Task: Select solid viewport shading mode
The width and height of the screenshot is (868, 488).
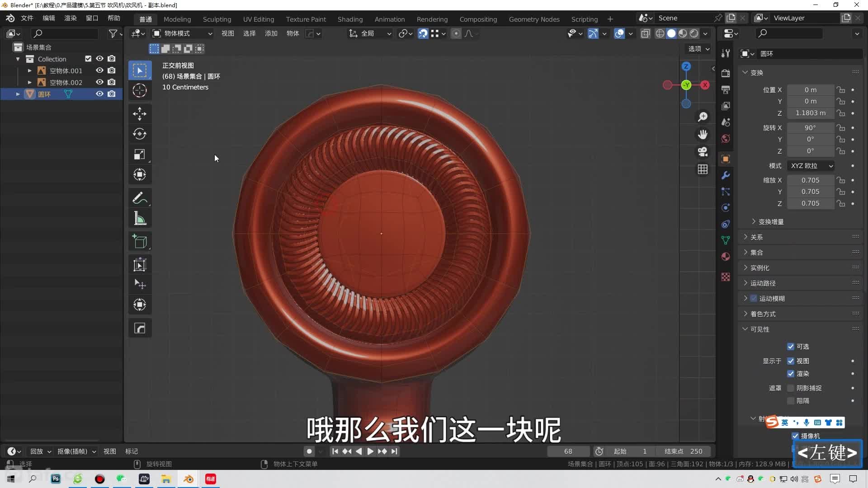Action: 671,33
